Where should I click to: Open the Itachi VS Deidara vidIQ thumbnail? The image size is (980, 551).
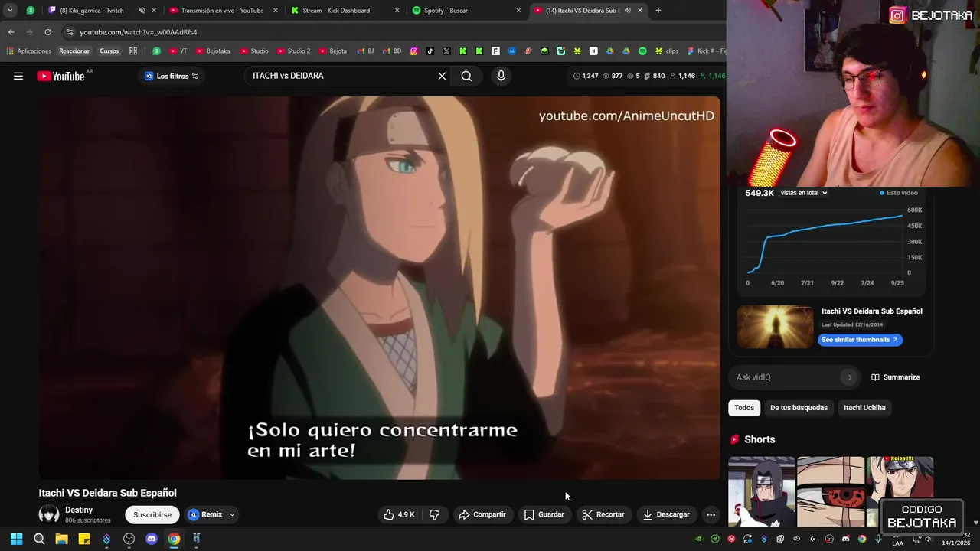775,327
